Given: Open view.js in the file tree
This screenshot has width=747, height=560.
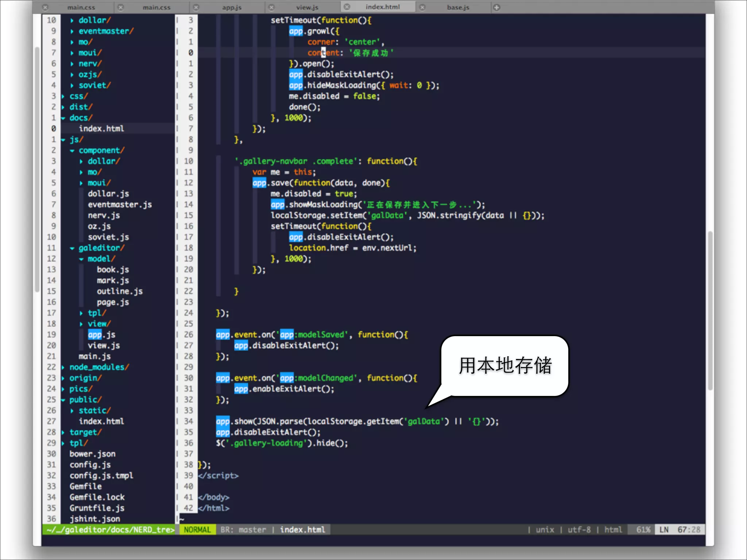Looking at the screenshot, I should click(104, 346).
